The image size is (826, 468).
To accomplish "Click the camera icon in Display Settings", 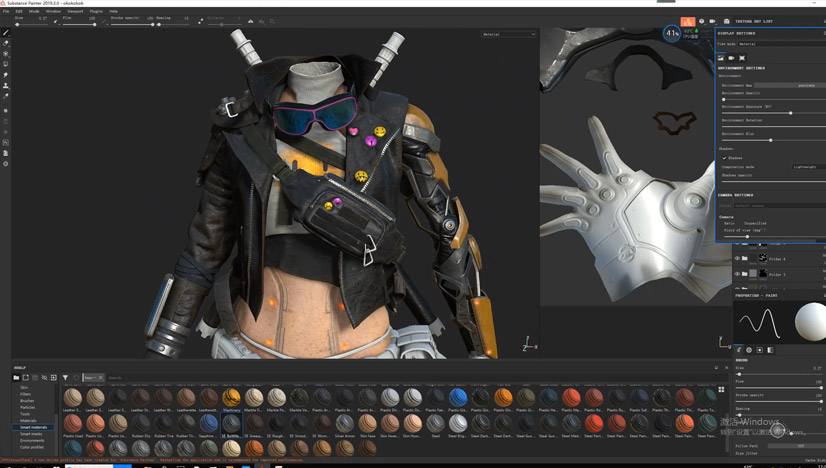I will pyautogui.click(x=731, y=58).
